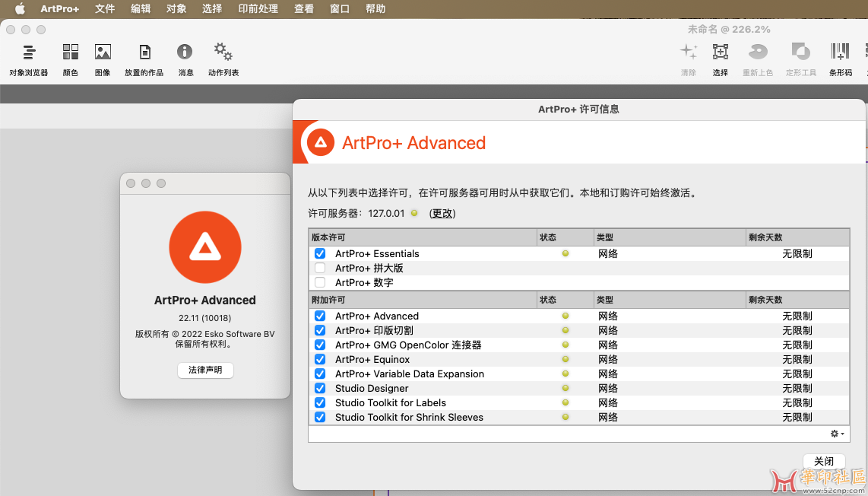Click the 附加许可 column header
Image resolution: width=868 pixels, height=496 pixels.
pos(423,300)
